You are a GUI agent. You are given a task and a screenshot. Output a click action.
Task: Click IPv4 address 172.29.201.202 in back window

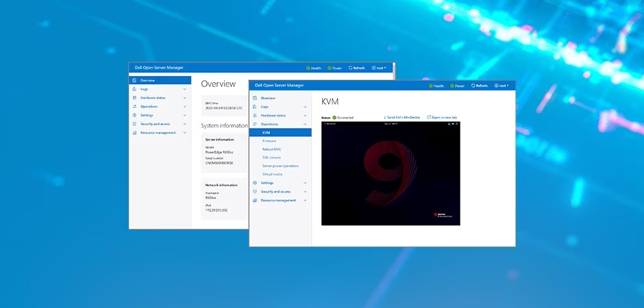[x=216, y=210]
